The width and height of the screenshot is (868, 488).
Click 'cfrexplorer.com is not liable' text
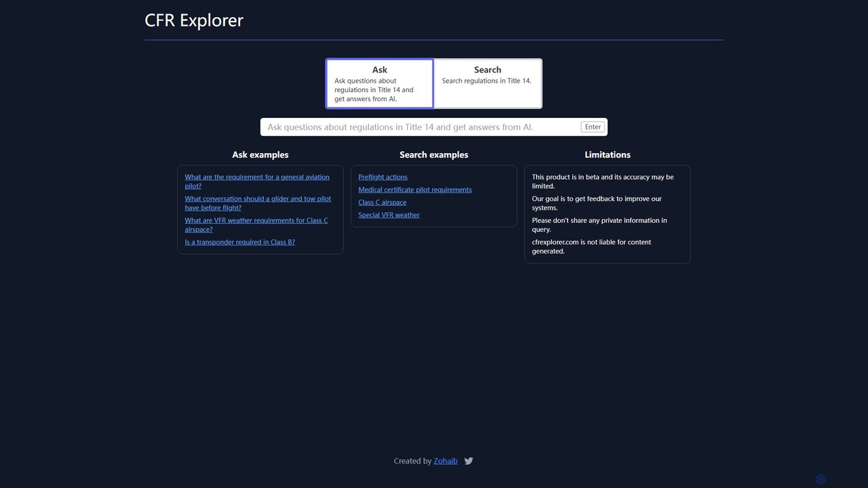591,246
